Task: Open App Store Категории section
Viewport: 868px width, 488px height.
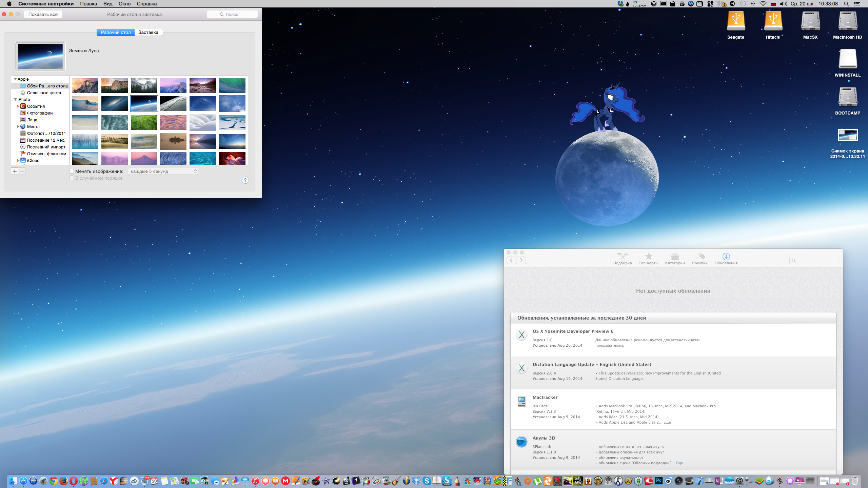Action: tap(675, 258)
